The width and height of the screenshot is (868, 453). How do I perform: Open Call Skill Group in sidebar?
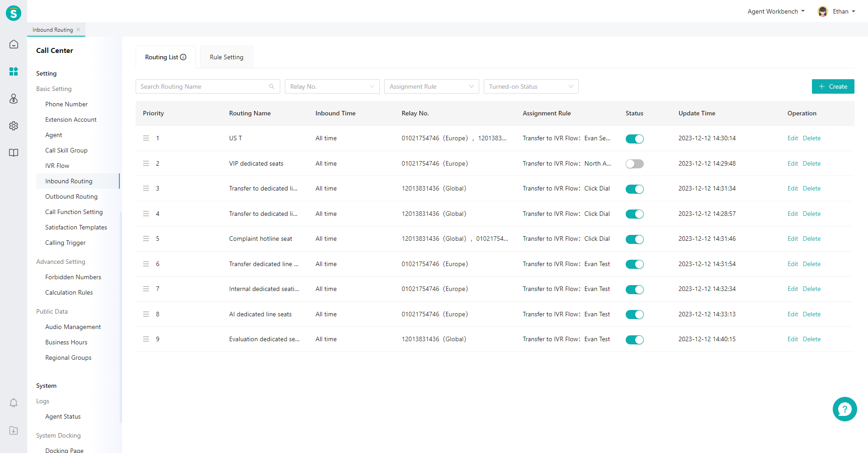click(x=66, y=150)
